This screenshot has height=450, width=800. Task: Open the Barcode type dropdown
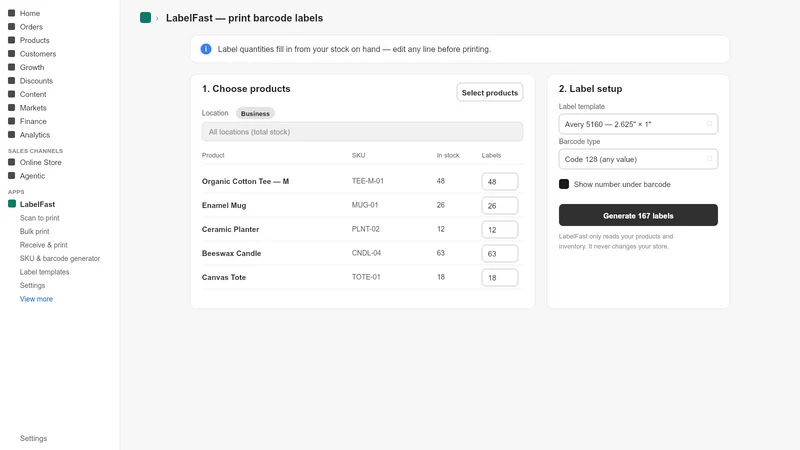tap(638, 159)
